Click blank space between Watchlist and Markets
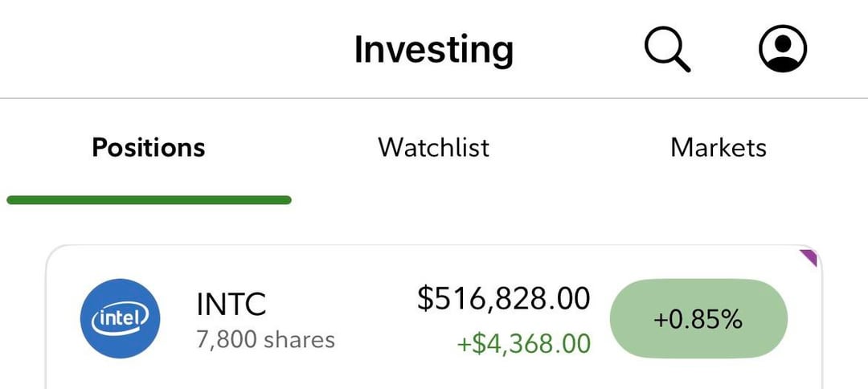The width and height of the screenshot is (868, 389). click(579, 148)
